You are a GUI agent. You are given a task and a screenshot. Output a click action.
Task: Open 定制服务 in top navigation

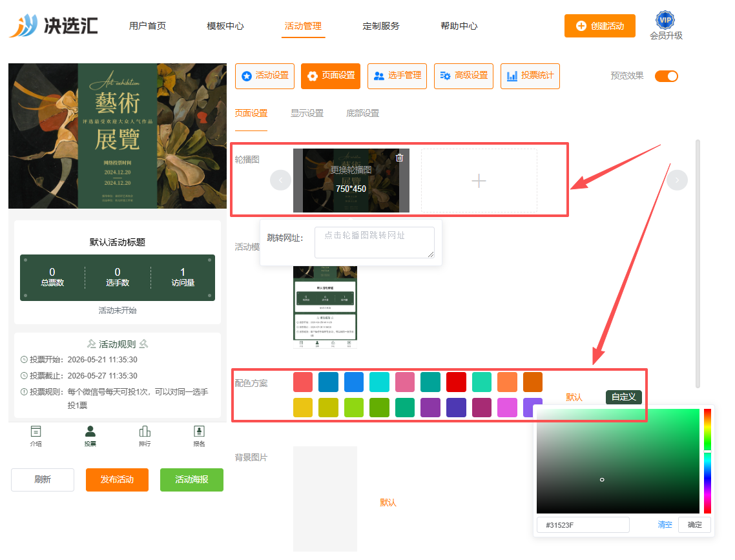[381, 26]
